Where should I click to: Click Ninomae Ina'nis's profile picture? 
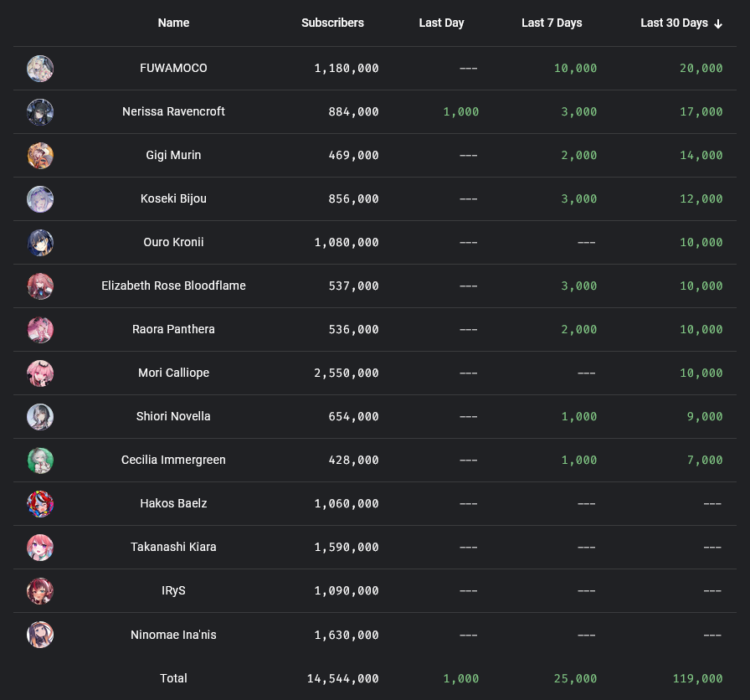coord(40,635)
